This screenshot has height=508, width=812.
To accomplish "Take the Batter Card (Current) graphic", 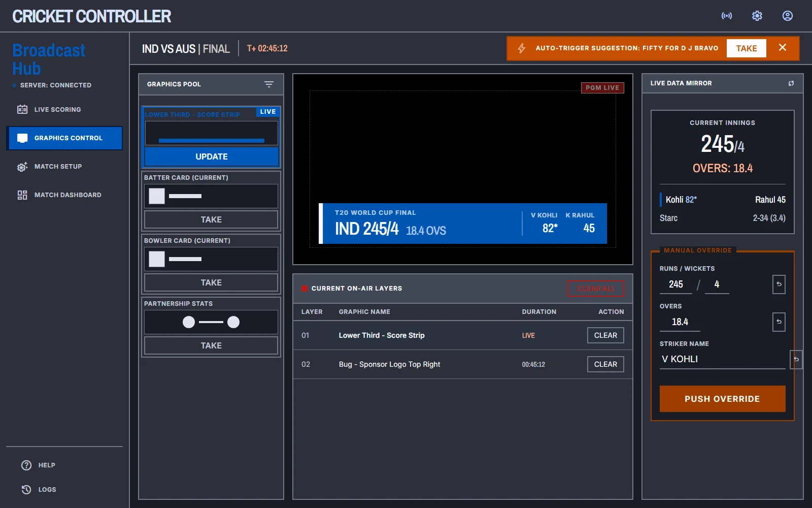I will pyautogui.click(x=211, y=219).
